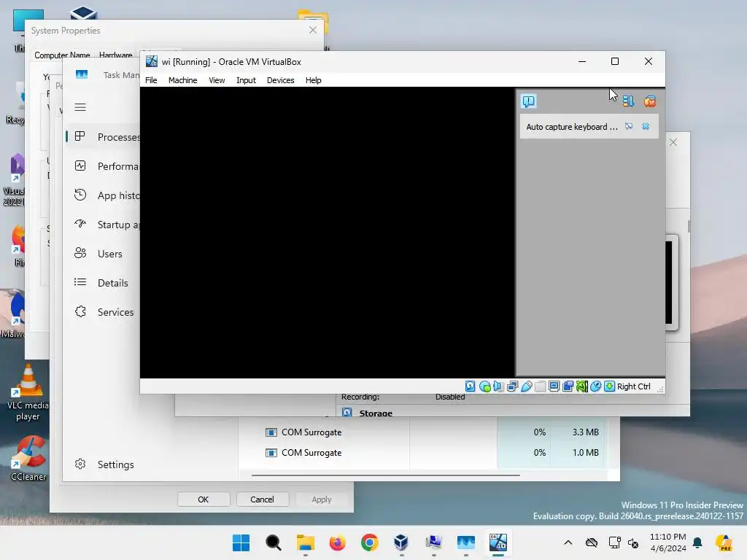The image size is (747, 560).
Task: Open VLC media player desktop shortcut
Action: [27, 392]
